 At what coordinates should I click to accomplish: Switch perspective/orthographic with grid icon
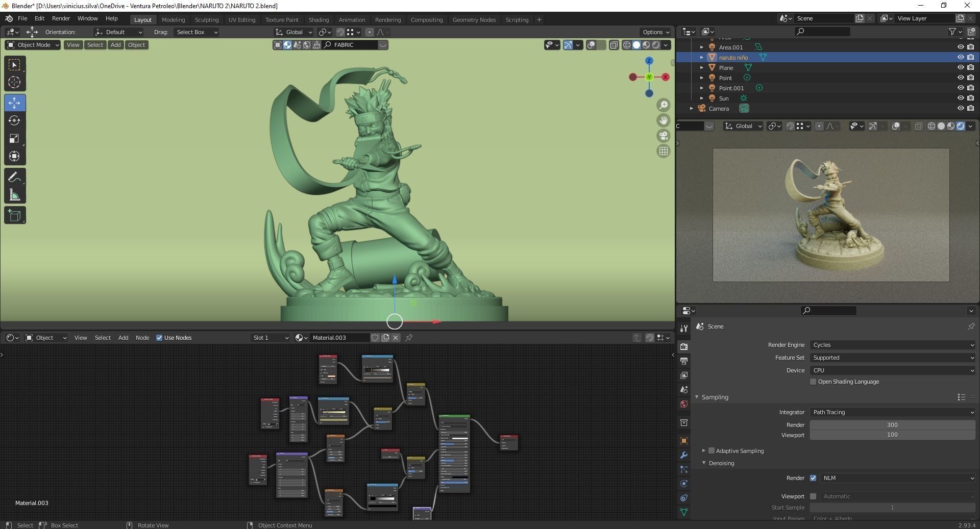(x=664, y=151)
